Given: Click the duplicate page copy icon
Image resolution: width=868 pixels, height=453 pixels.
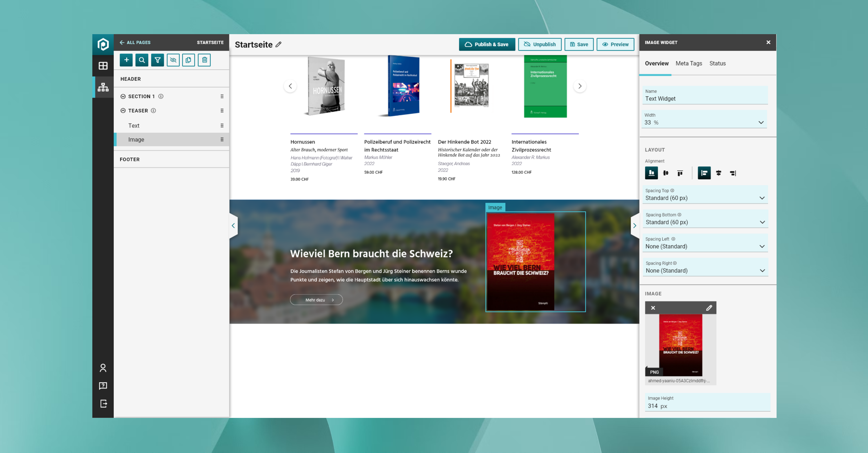Looking at the screenshot, I should click(189, 60).
